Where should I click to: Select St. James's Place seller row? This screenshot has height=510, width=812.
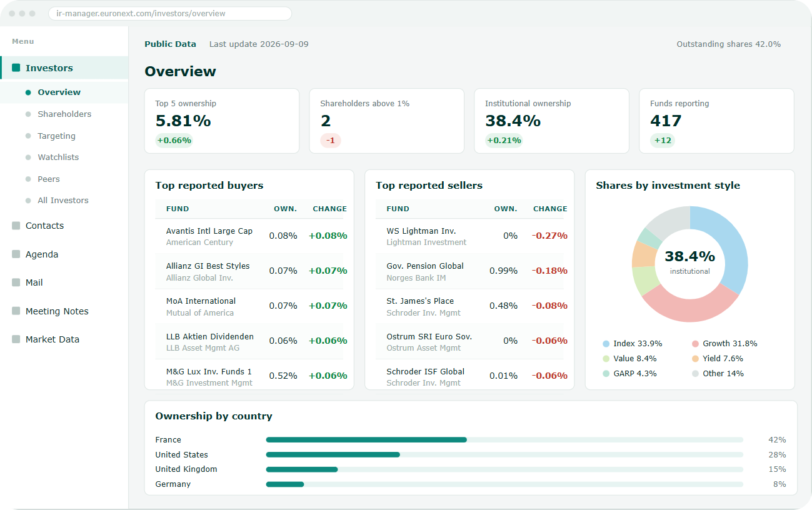tap(469, 306)
